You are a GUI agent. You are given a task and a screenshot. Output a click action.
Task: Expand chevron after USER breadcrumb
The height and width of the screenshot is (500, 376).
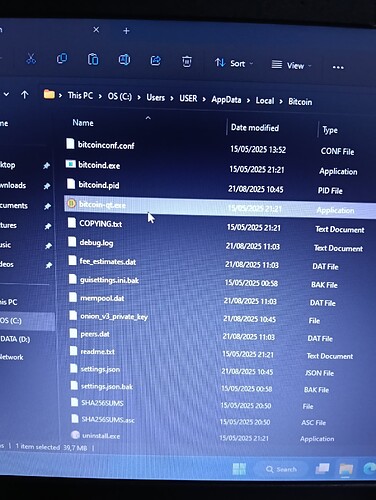[204, 100]
